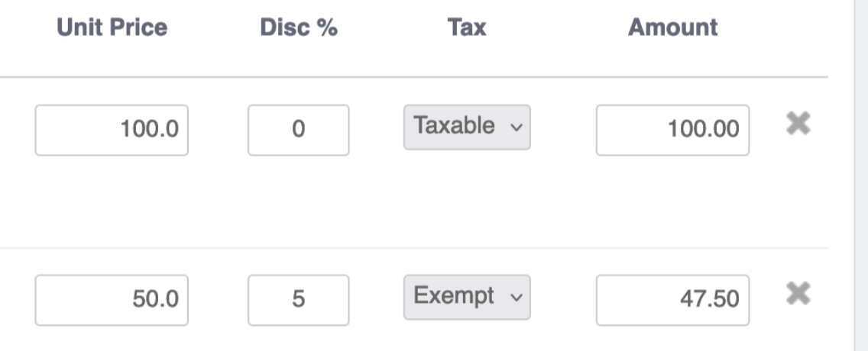
Task: Delete the 47.50 line item using the X icon
Action: pos(798,294)
